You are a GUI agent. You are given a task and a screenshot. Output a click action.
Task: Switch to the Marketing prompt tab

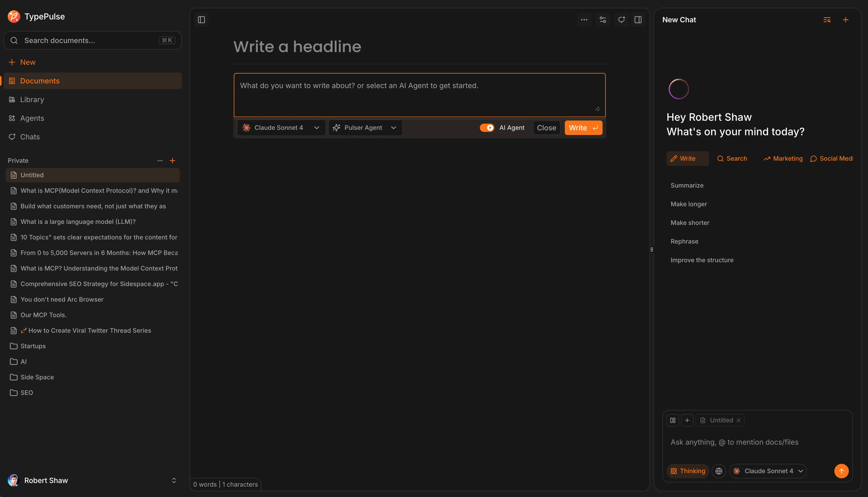[783, 158]
